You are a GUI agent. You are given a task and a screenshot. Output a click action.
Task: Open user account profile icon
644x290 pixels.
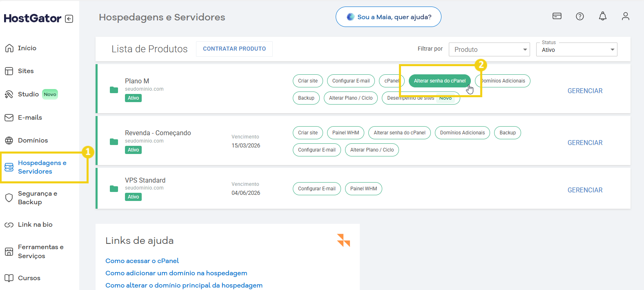click(x=626, y=16)
